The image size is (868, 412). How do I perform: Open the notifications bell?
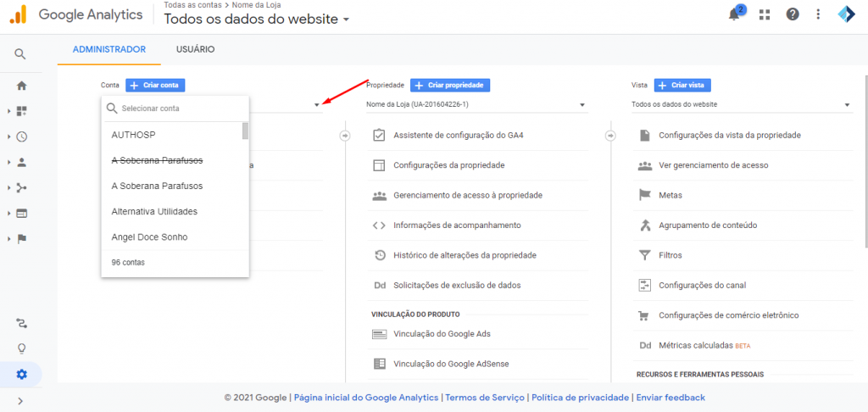click(x=735, y=14)
